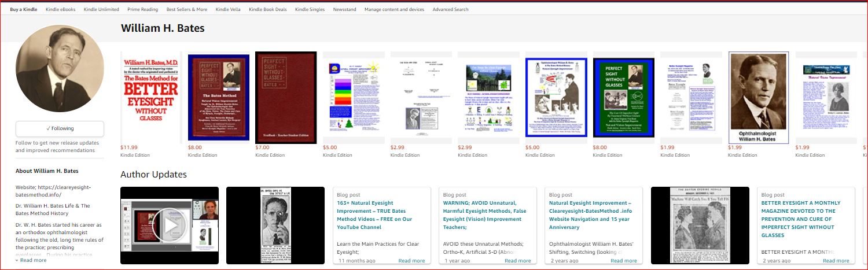Click Read more on the 1 year ago post
Screen dimensions: 868x270
coord(517,261)
